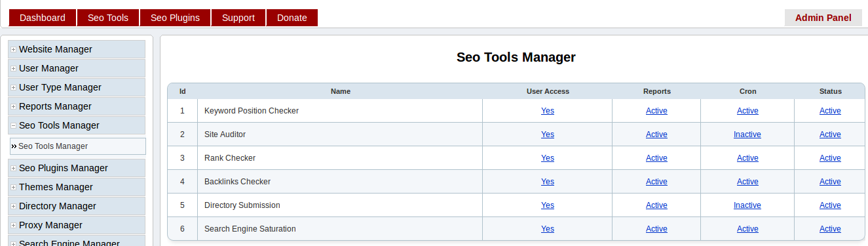Toggle Status Active for Rank Checker
The height and width of the screenshot is (246, 868).
tap(830, 158)
